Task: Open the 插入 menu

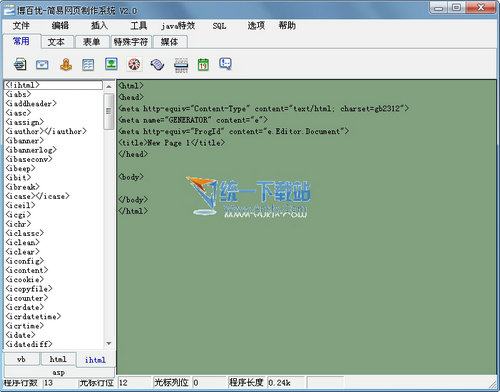Action: coord(99,26)
